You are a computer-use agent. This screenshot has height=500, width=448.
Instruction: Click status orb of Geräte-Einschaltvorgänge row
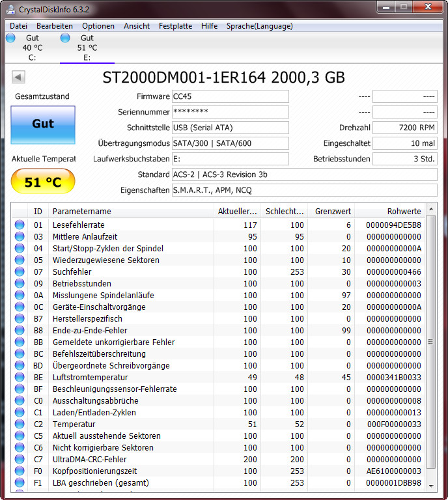[x=20, y=307]
